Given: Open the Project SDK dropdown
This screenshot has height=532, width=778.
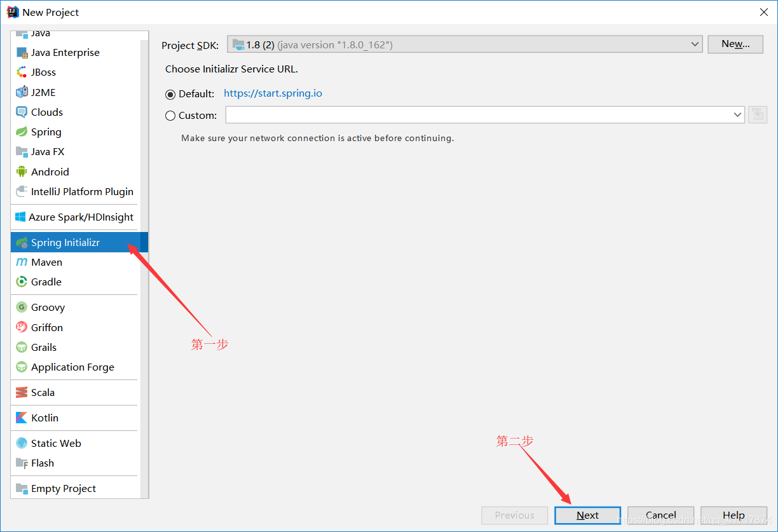Looking at the screenshot, I should pos(465,44).
